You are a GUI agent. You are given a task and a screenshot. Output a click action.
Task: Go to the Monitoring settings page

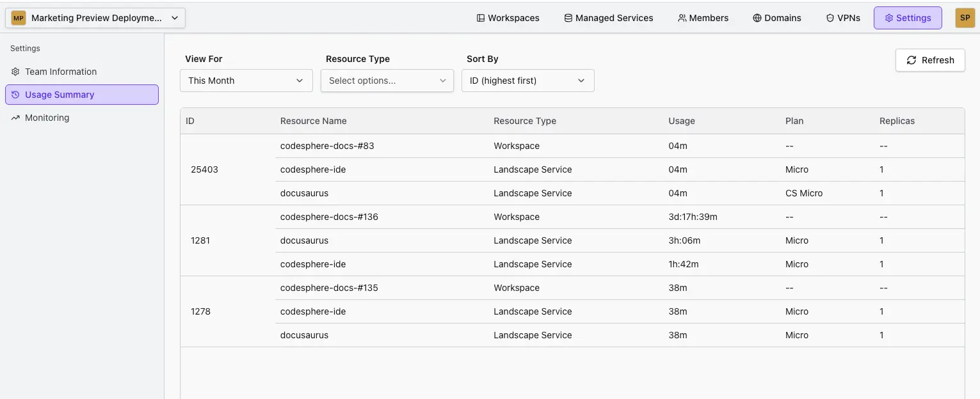[47, 118]
